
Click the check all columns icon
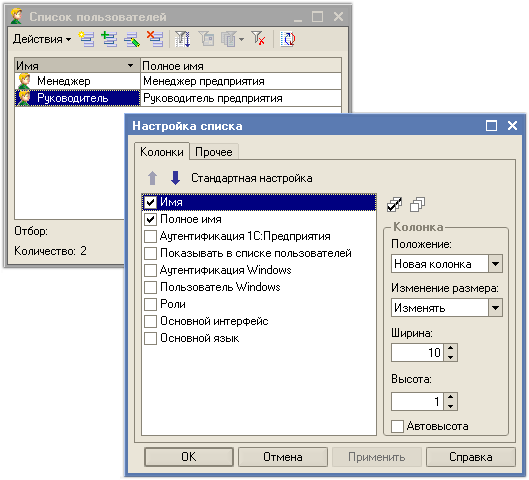pos(394,204)
